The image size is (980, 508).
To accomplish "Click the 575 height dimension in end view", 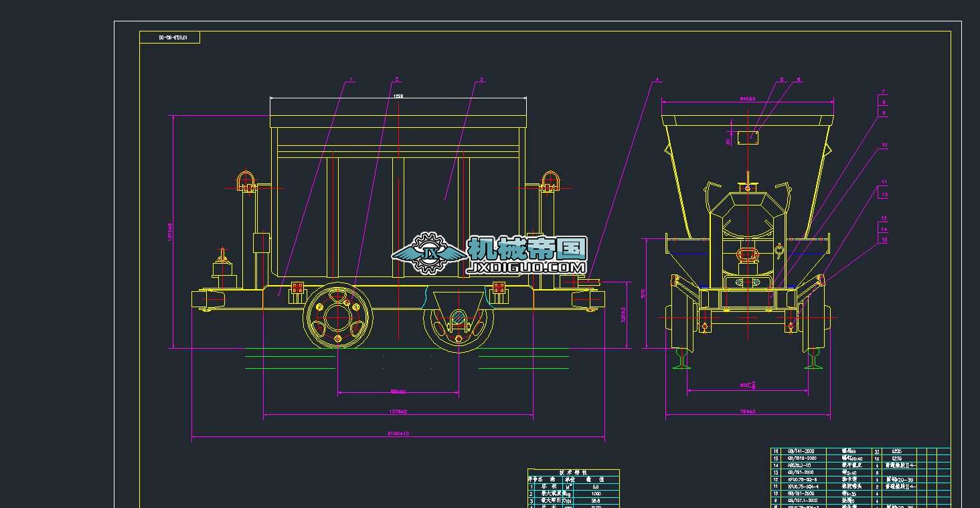I will (x=643, y=293).
